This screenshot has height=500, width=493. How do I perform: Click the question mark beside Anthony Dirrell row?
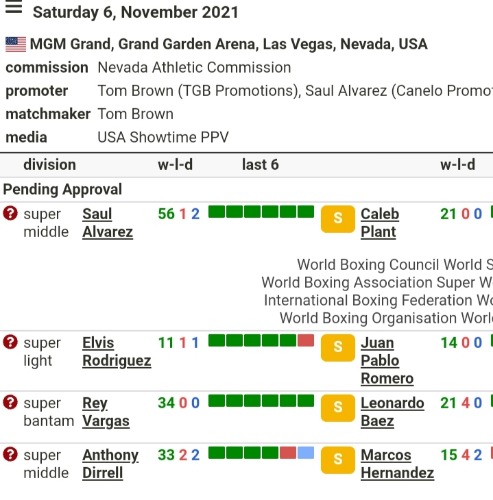10,454
